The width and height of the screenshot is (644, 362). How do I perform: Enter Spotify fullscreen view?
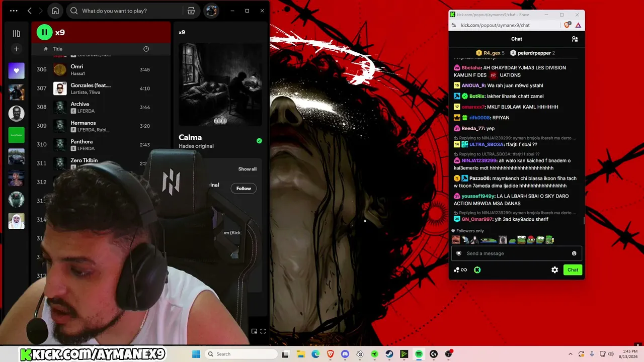tap(263, 331)
